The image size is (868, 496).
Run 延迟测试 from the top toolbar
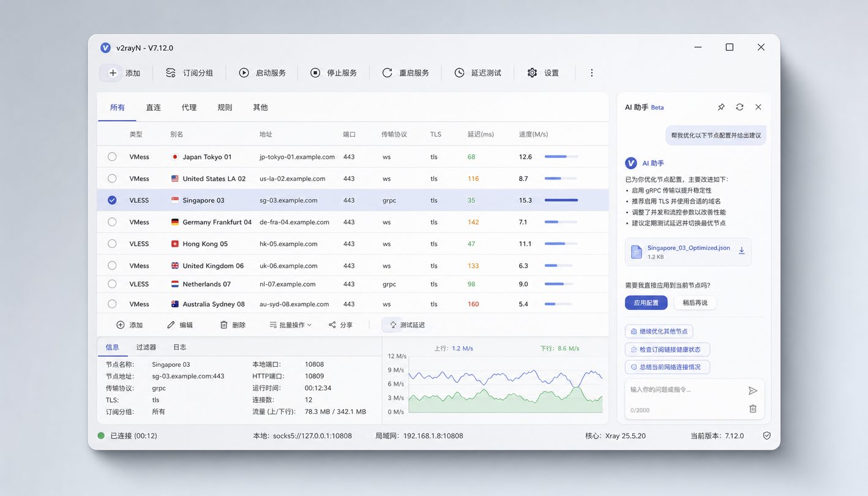[x=477, y=73]
